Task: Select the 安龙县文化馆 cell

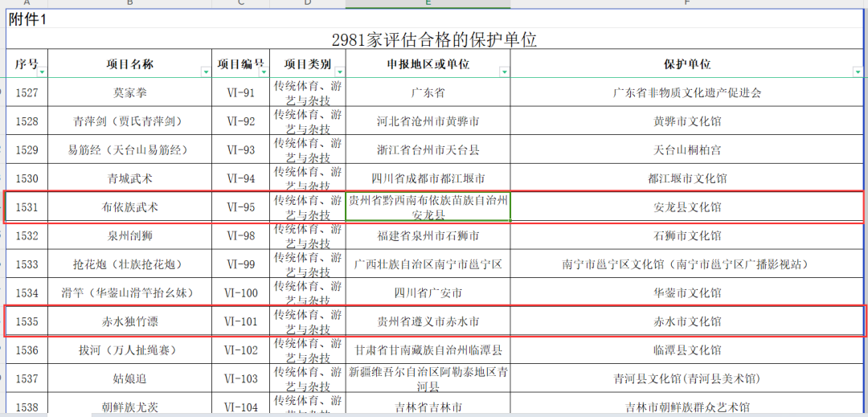Action: pyautogui.click(x=686, y=207)
